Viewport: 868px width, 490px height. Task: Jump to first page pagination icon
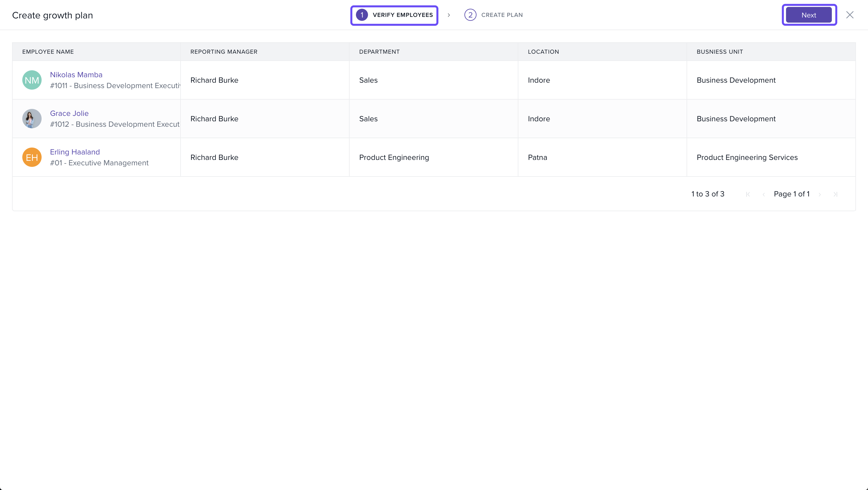point(748,194)
